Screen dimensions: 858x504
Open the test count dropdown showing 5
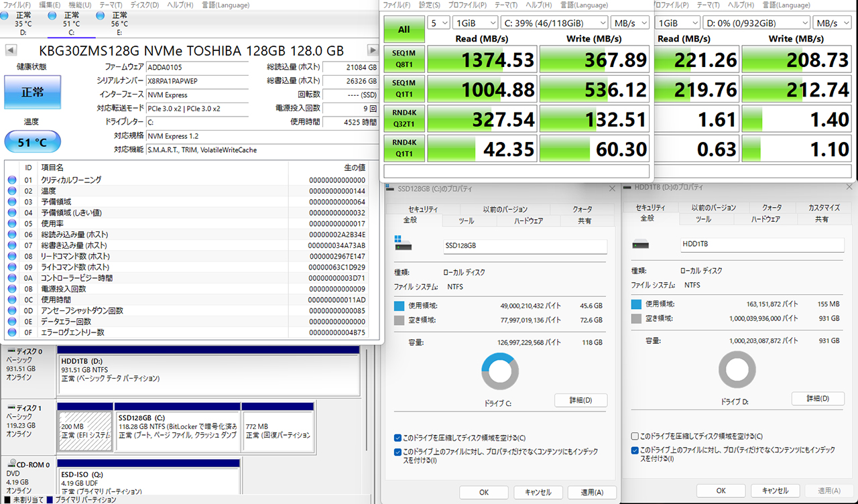439,23
